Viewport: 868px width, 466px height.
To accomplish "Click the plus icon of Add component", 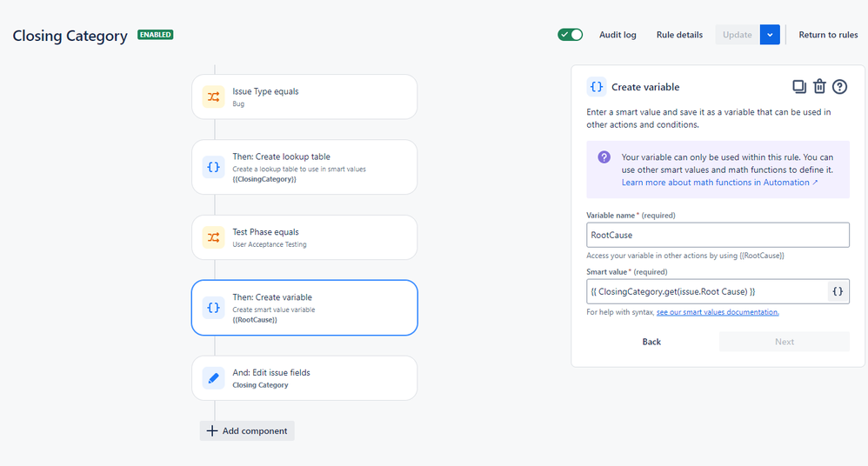I will [212, 430].
